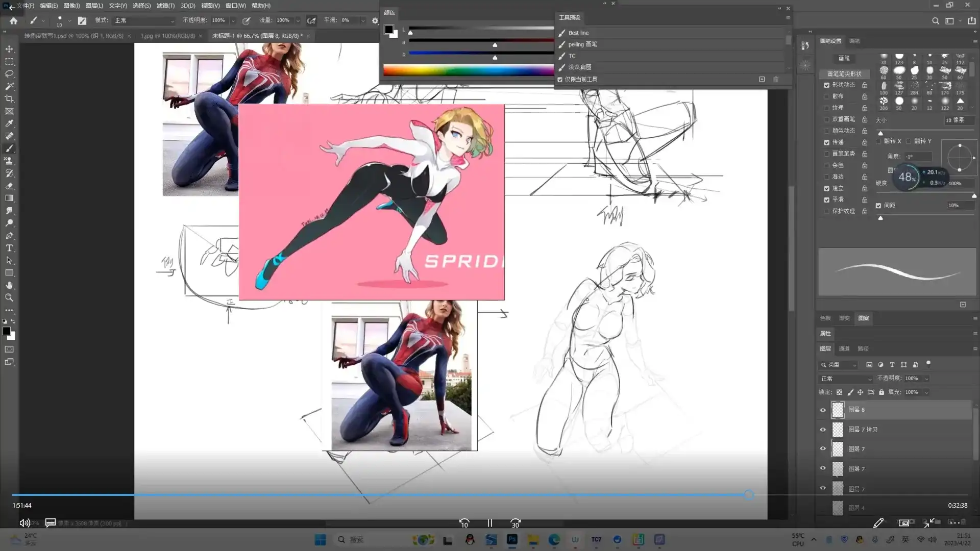Select the Best line tool preset
This screenshot has height=551, width=980.
[x=578, y=33]
